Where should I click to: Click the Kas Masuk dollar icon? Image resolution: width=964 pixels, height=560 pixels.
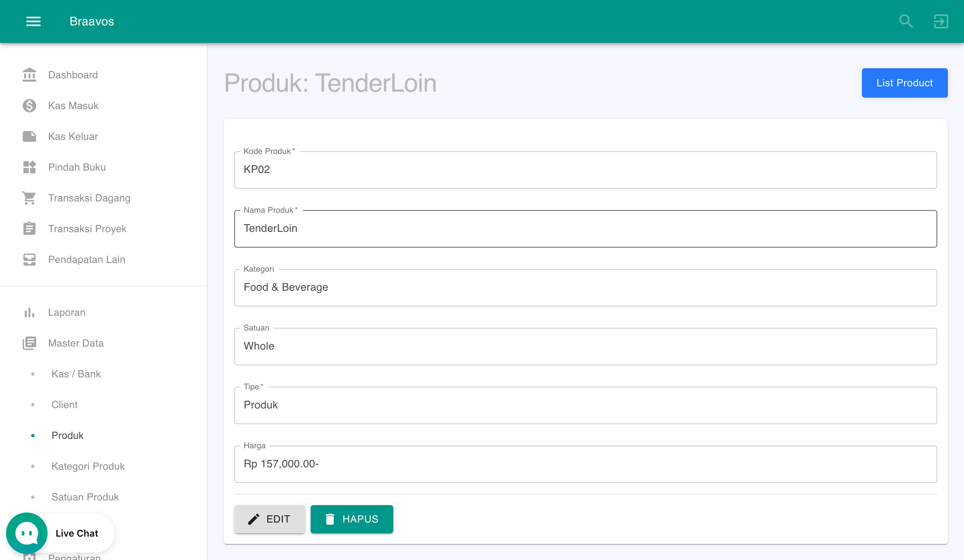[x=29, y=105]
